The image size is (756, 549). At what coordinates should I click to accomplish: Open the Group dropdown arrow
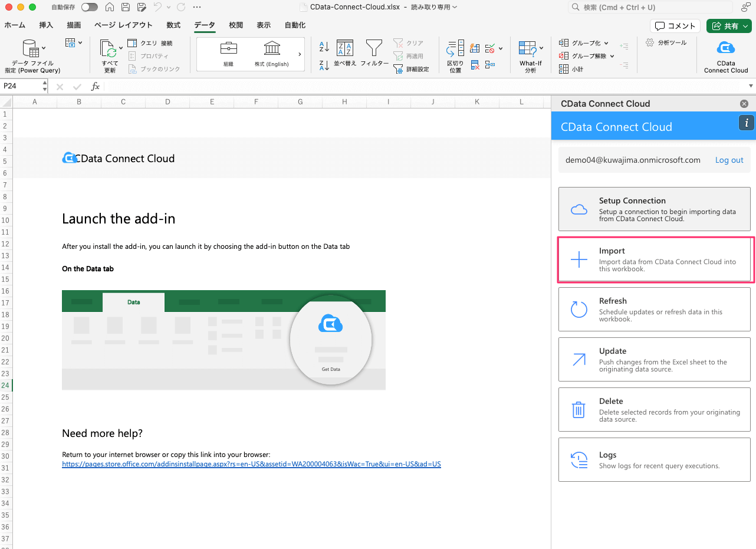(x=606, y=43)
